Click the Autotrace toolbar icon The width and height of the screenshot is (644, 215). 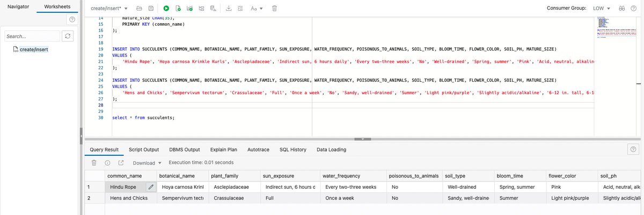tap(214, 9)
